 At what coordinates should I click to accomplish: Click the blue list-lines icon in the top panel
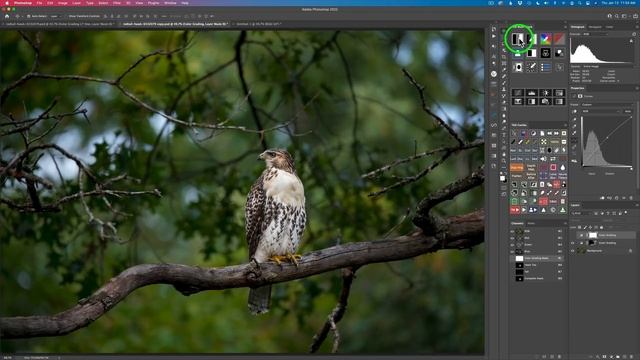546,67
